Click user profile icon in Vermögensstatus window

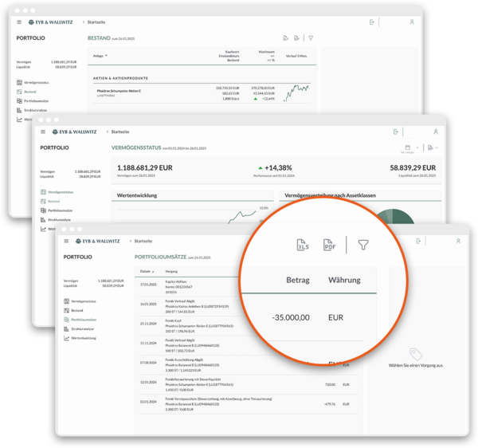[x=436, y=132]
